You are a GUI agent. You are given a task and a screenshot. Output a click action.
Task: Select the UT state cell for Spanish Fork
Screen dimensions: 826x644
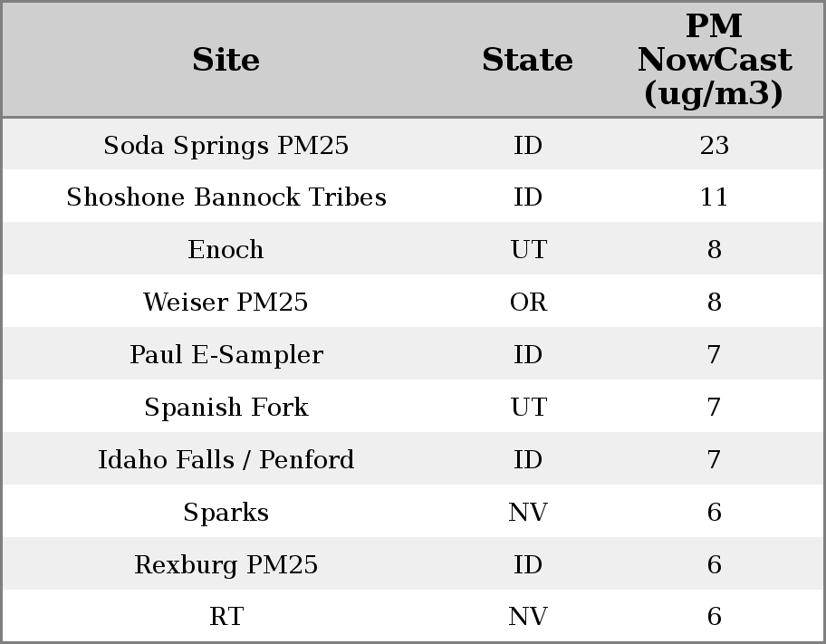coord(528,408)
